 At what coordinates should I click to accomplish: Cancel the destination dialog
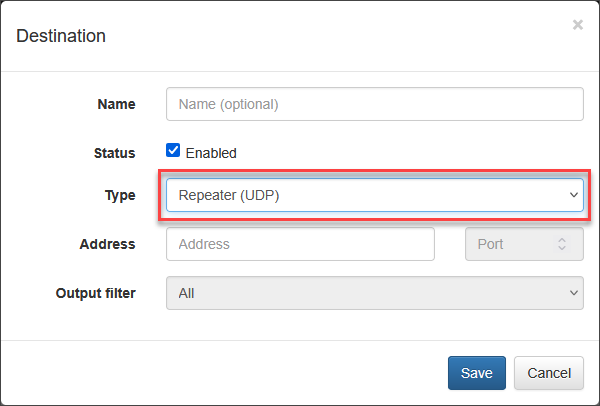(x=549, y=373)
